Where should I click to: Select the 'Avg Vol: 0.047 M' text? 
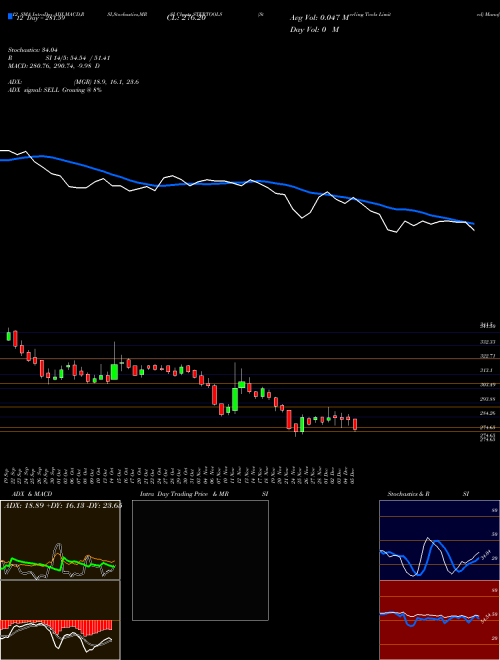coord(319,18)
